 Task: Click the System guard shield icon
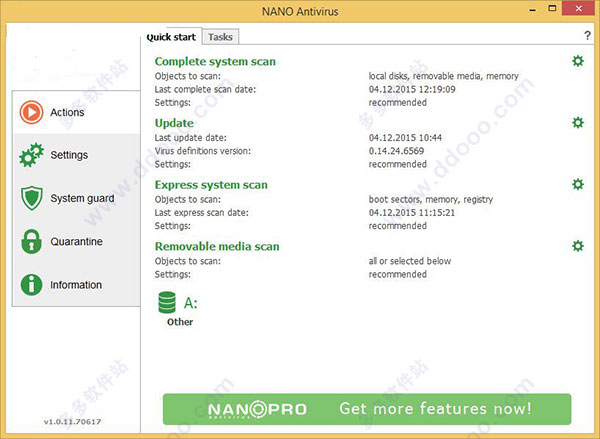(x=31, y=198)
